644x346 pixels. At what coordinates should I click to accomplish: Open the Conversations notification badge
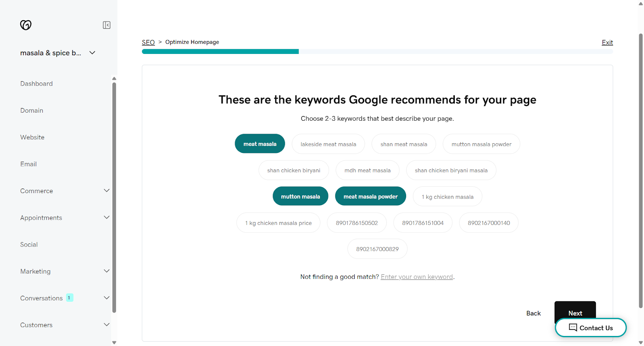(69, 298)
